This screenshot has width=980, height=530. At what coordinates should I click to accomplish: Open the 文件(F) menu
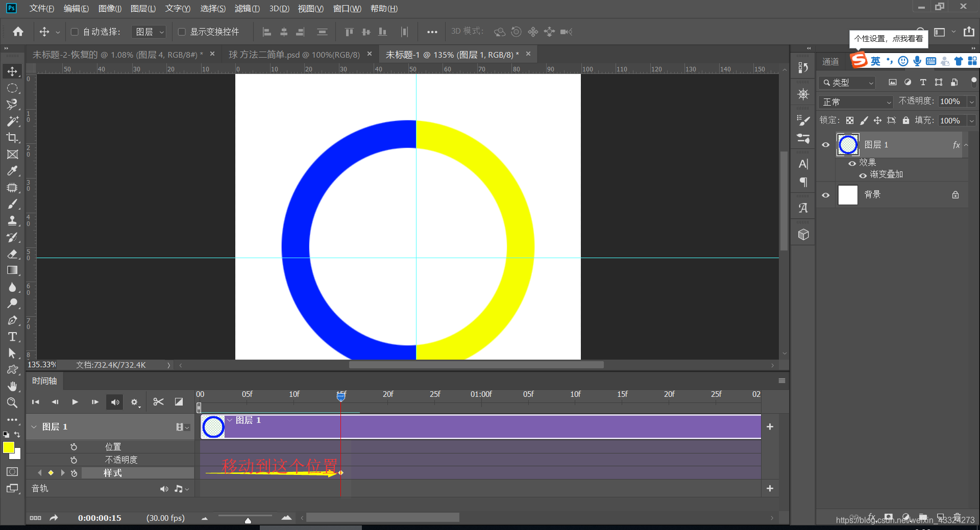41,9
